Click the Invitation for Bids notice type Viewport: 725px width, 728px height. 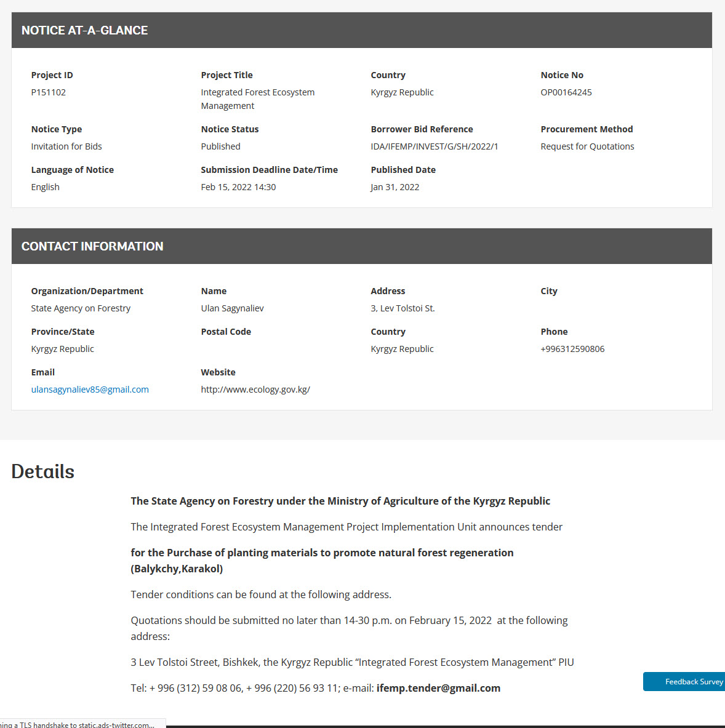click(66, 146)
